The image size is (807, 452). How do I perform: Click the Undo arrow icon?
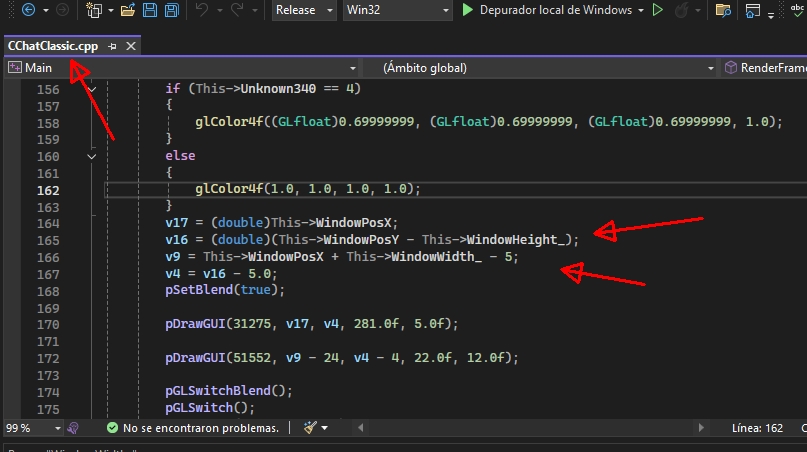pyautogui.click(x=202, y=10)
